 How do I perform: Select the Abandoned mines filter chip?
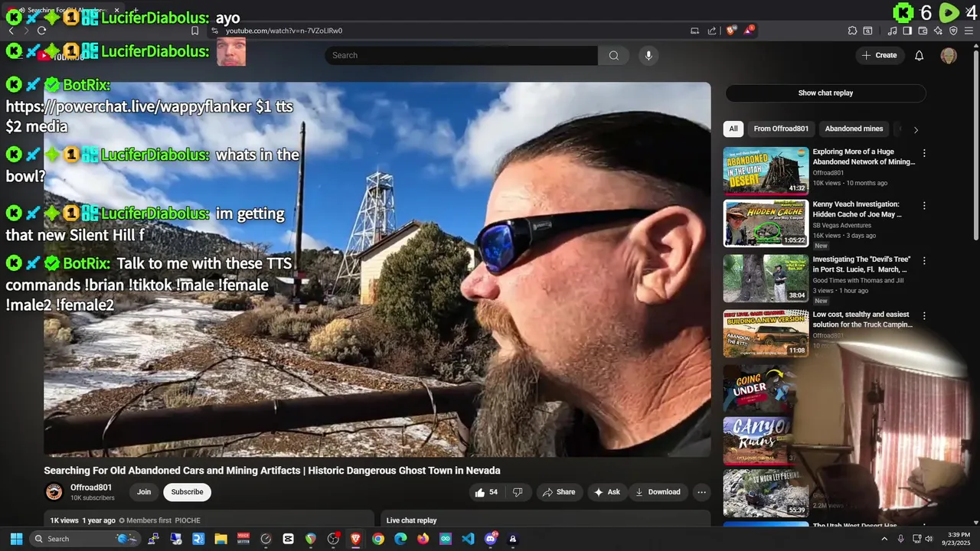click(x=854, y=129)
